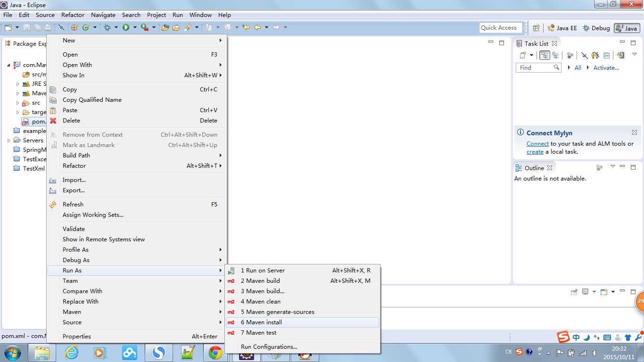The height and width of the screenshot is (362, 644).
Task: Click the Connect link in Mylyn panel
Action: click(537, 144)
